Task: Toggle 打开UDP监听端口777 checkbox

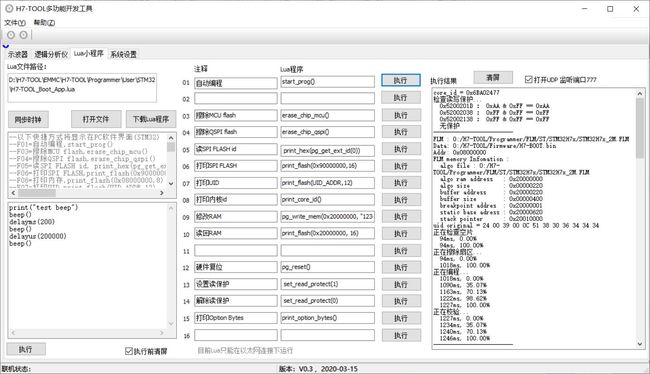Action: coord(528,79)
